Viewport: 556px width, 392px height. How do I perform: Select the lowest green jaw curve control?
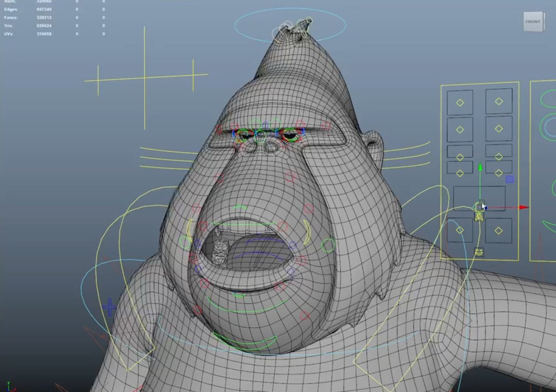244,342
